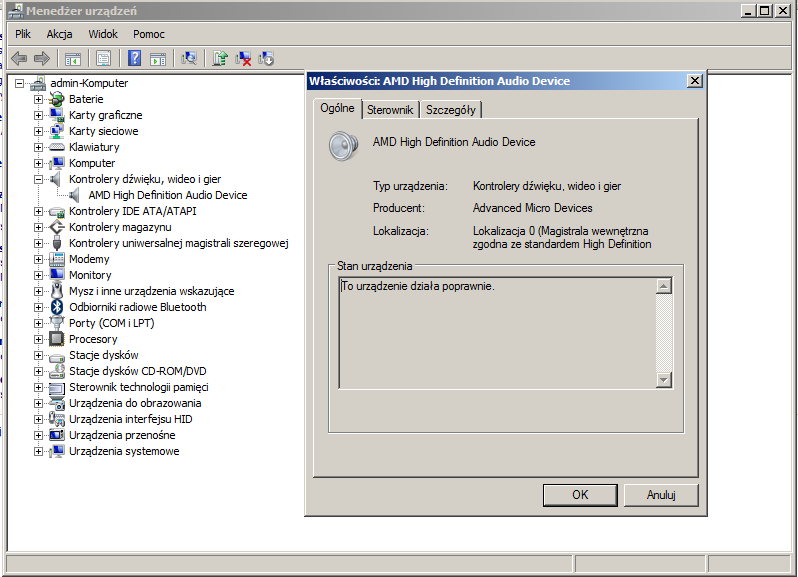This screenshot has height=577, width=798.
Task: Click the Procesory chip icon
Action: click(x=56, y=339)
